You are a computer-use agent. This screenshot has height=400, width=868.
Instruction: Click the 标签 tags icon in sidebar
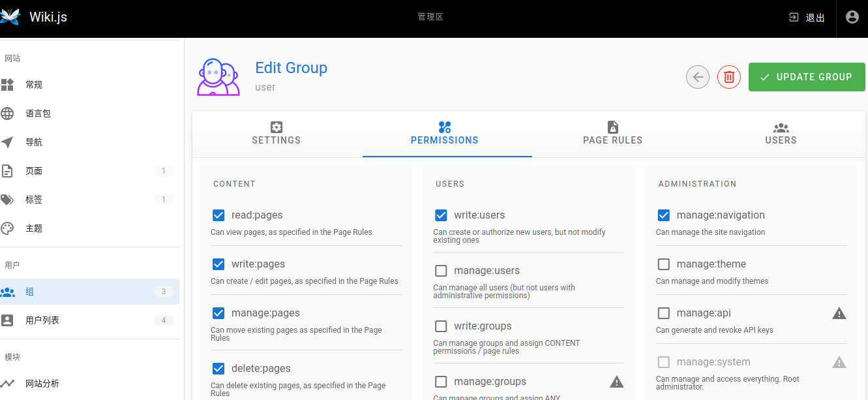pyautogui.click(x=8, y=199)
